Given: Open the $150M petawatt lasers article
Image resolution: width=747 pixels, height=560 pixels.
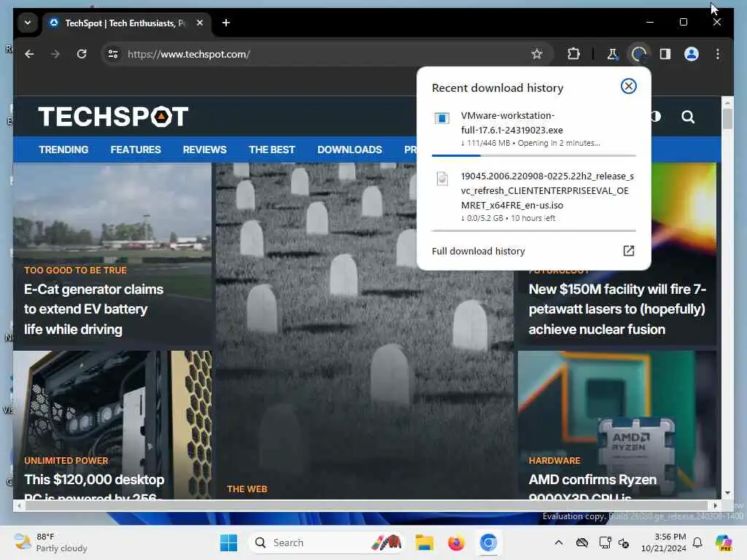Looking at the screenshot, I should coord(617,309).
